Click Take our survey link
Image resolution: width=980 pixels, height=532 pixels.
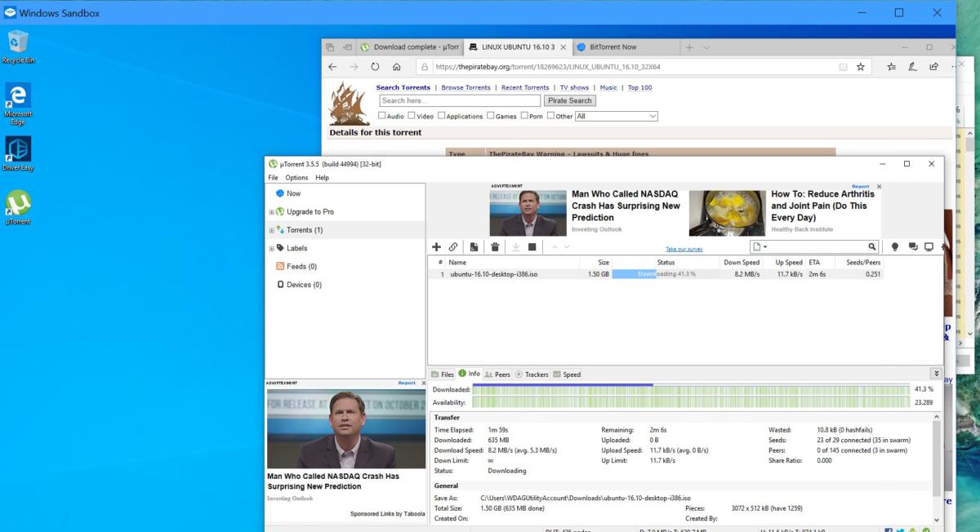click(x=684, y=249)
